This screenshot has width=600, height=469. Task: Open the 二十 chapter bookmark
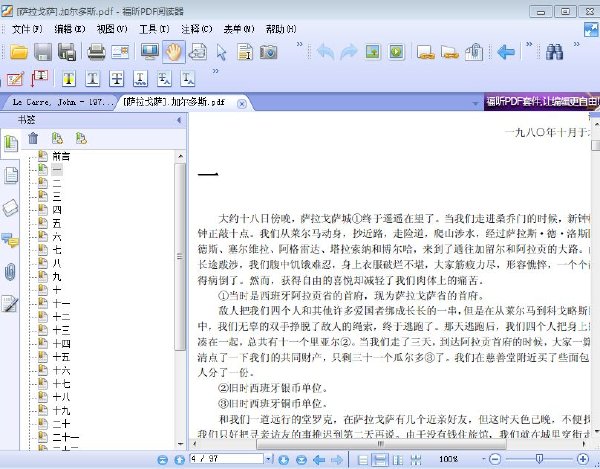(x=61, y=424)
